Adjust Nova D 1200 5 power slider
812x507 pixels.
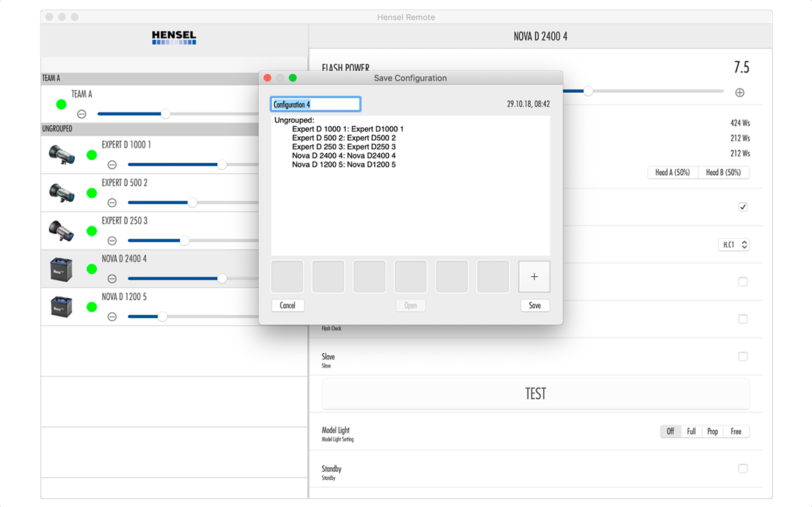(x=162, y=317)
